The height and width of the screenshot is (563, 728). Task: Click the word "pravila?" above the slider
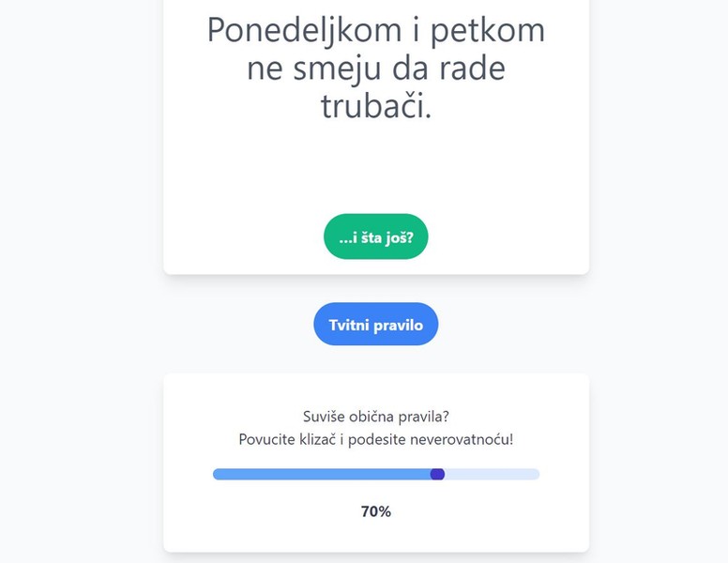423,417
